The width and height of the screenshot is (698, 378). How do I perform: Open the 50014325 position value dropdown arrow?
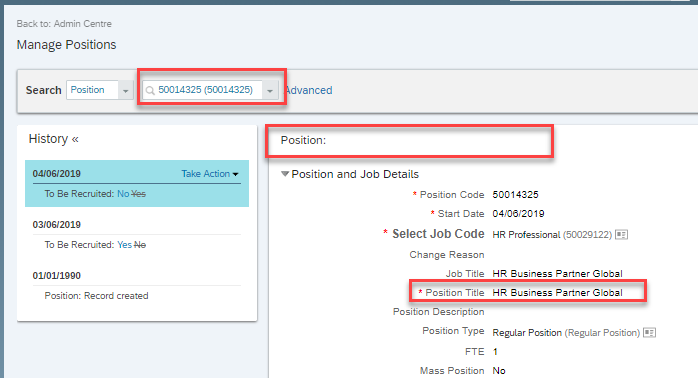click(x=270, y=90)
